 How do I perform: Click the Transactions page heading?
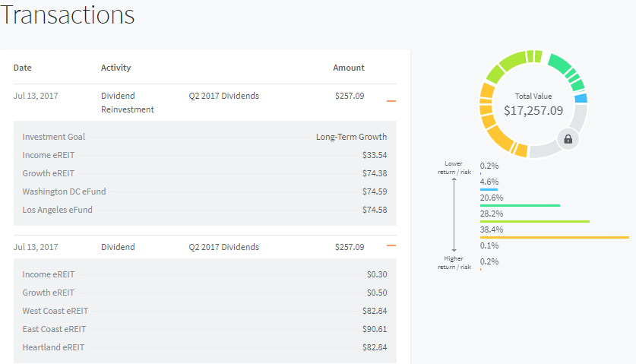(x=68, y=14)
